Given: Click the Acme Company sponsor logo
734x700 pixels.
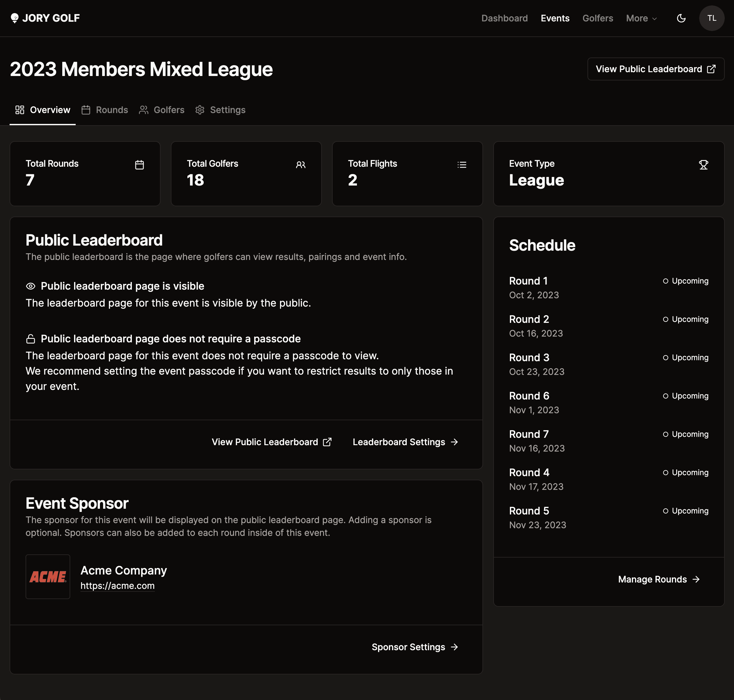Looking at the screenshot, I should [48, 577].
